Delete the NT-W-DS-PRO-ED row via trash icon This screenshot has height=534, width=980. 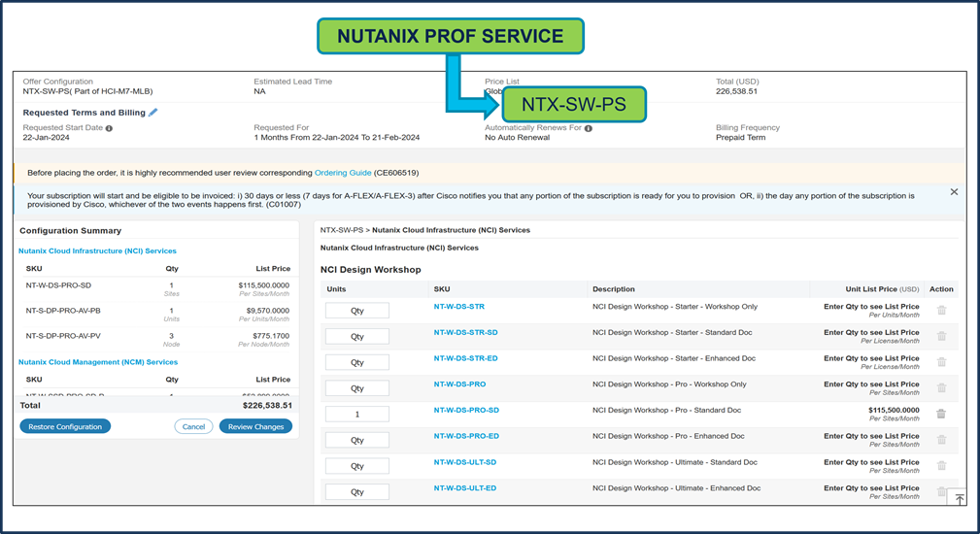[941, 440]
